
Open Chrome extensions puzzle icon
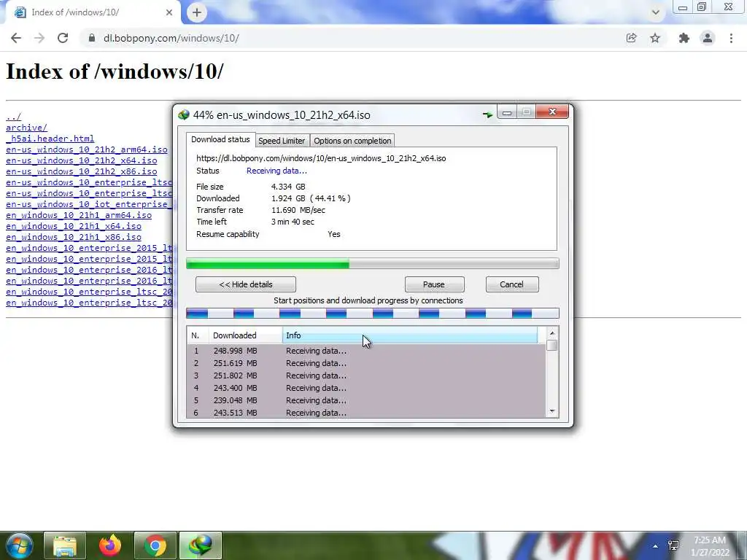point(684,38)
